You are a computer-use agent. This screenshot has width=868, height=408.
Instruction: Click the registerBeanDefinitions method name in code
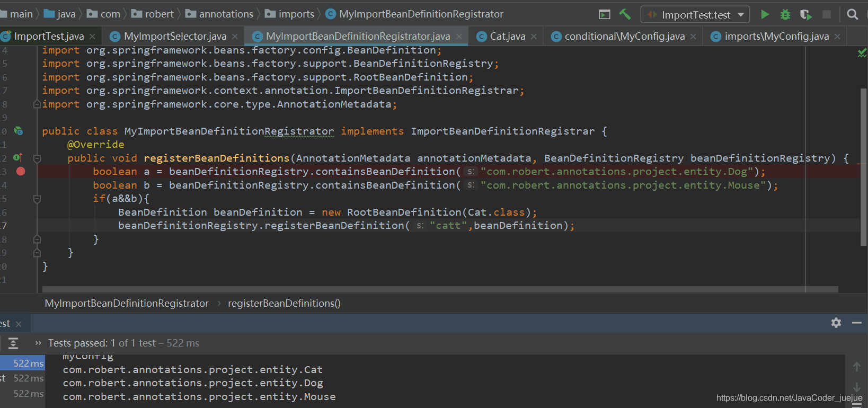coord(217,158)
